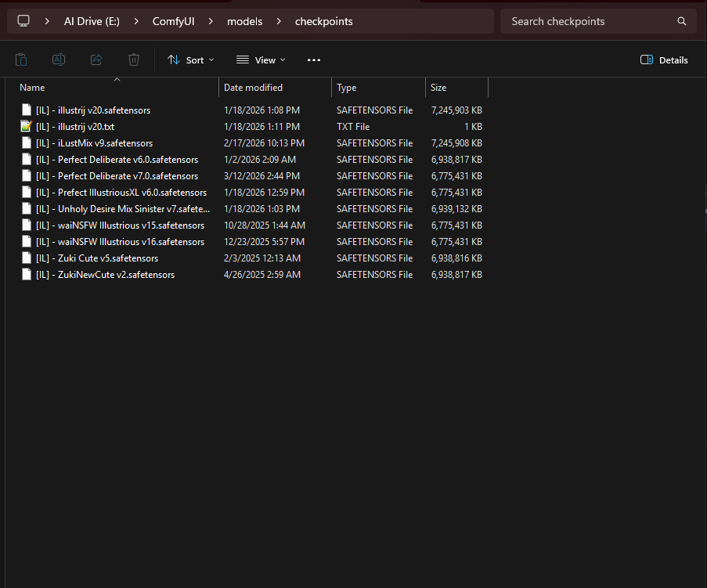Click size value 7,245,903 KB

(x=456, y=110)
